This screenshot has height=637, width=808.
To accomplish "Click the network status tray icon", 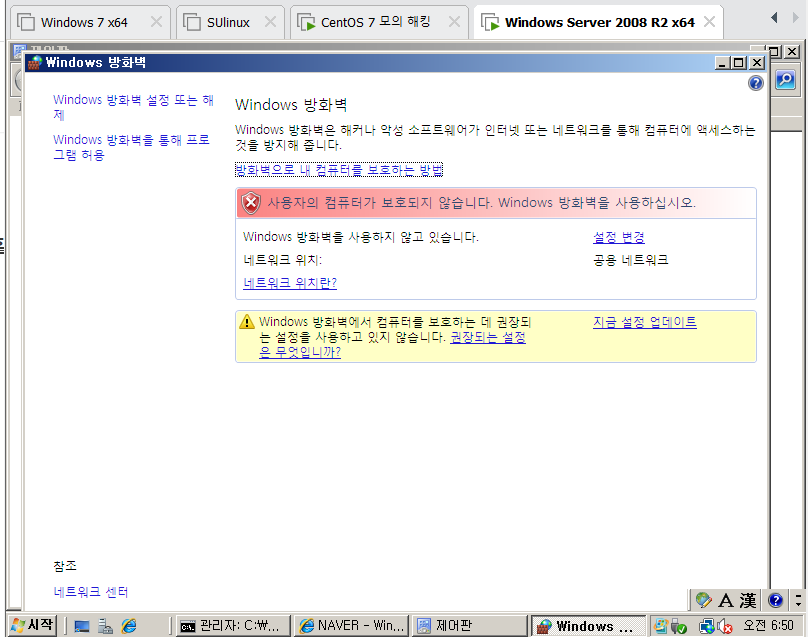I will coord(706,627).
